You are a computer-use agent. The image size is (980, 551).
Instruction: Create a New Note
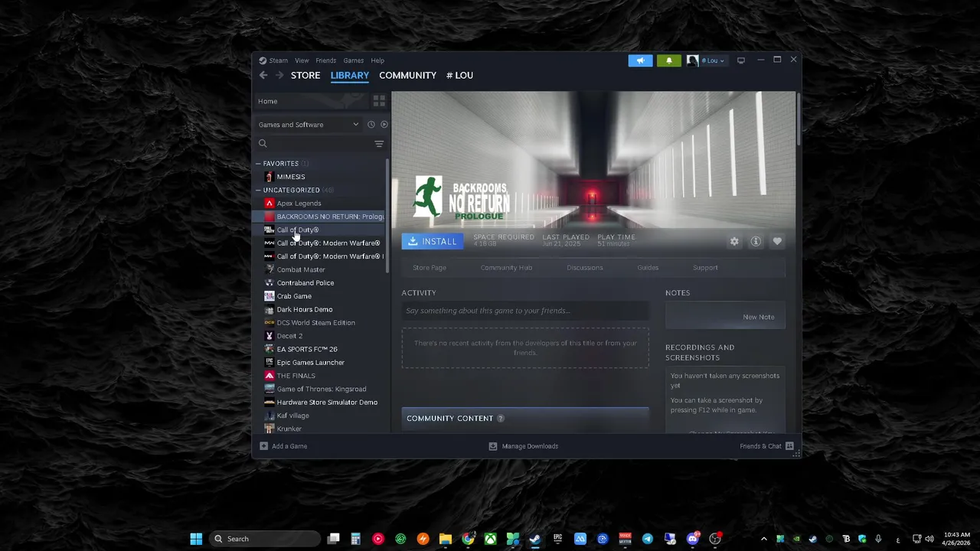point(758,317)
